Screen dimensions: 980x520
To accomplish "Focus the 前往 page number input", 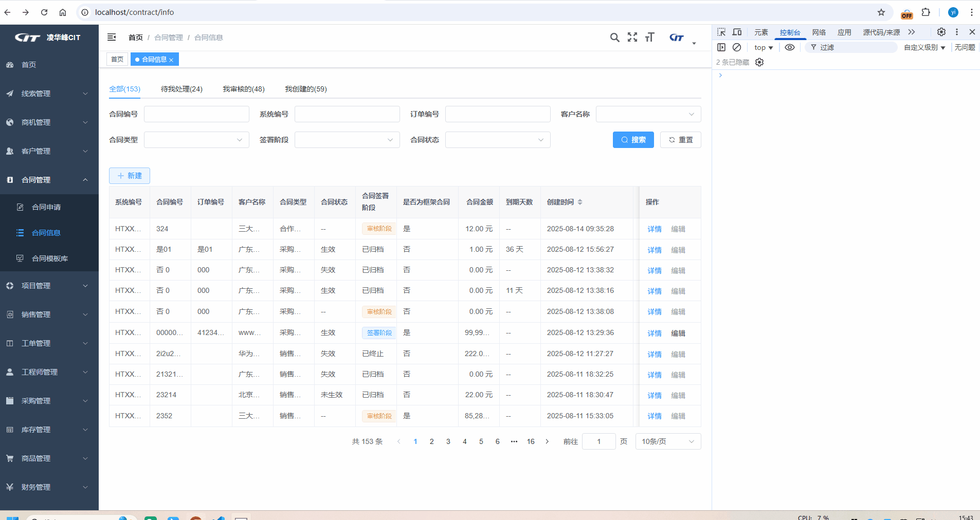I will coord(598,441).
